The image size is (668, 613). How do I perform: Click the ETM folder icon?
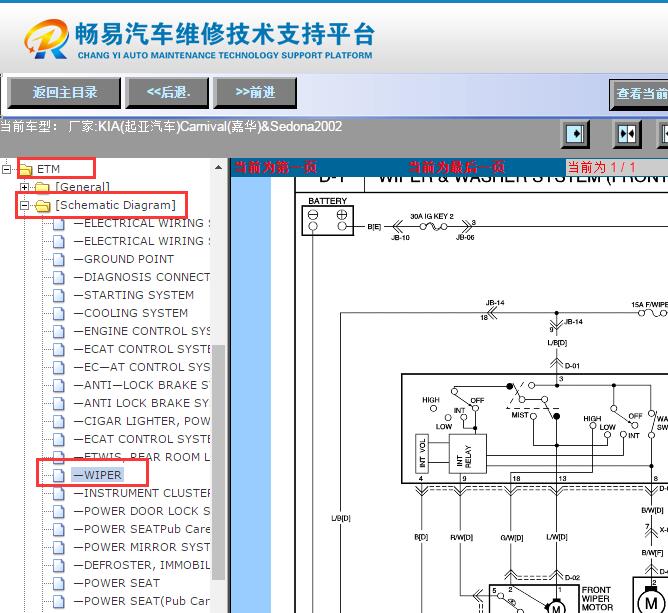(x=26, y=169)
